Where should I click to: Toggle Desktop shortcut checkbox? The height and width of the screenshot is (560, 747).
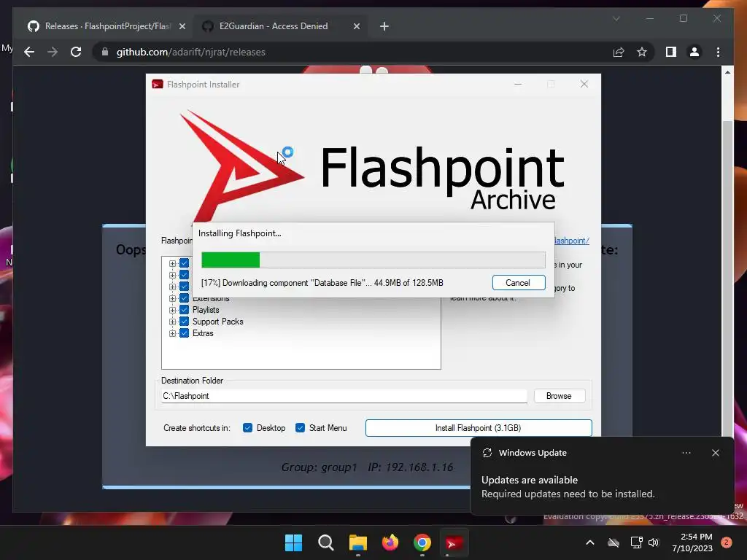pos(248,427)
